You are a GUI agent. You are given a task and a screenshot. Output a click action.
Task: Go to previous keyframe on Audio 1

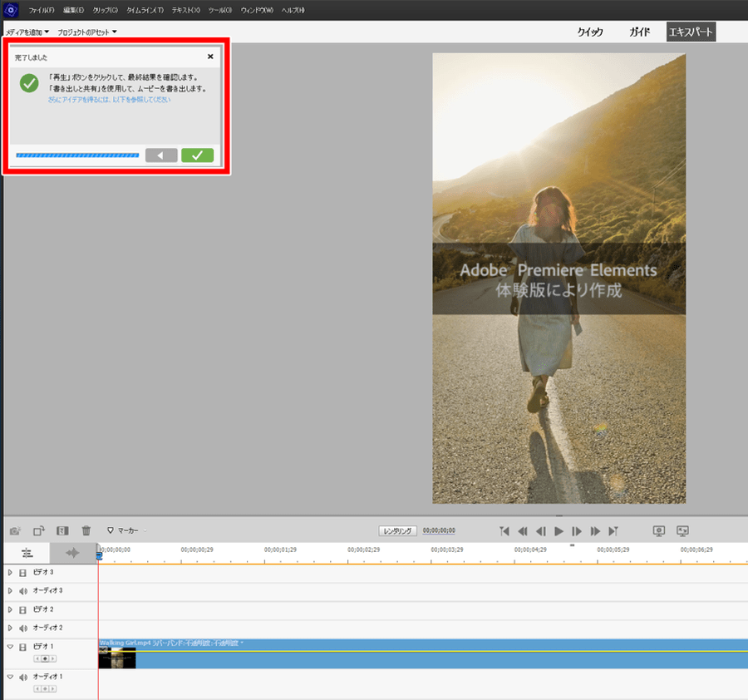[x=37, y=688]
